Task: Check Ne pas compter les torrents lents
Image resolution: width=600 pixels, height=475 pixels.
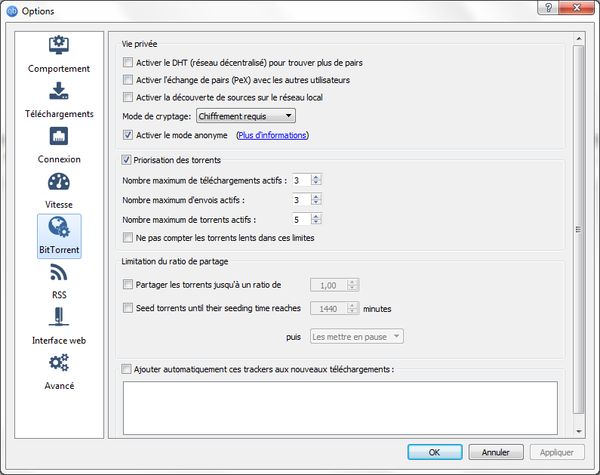Action: point(128,238)
